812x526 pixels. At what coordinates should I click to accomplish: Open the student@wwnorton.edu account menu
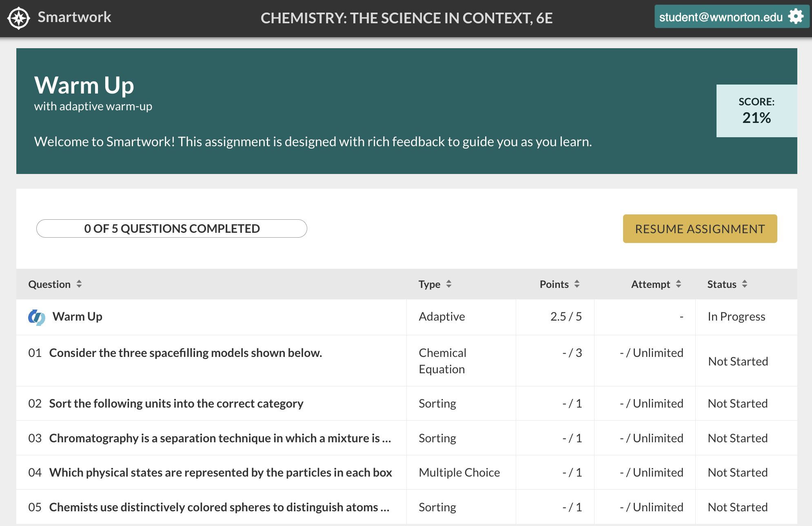(x=721, y=17)
